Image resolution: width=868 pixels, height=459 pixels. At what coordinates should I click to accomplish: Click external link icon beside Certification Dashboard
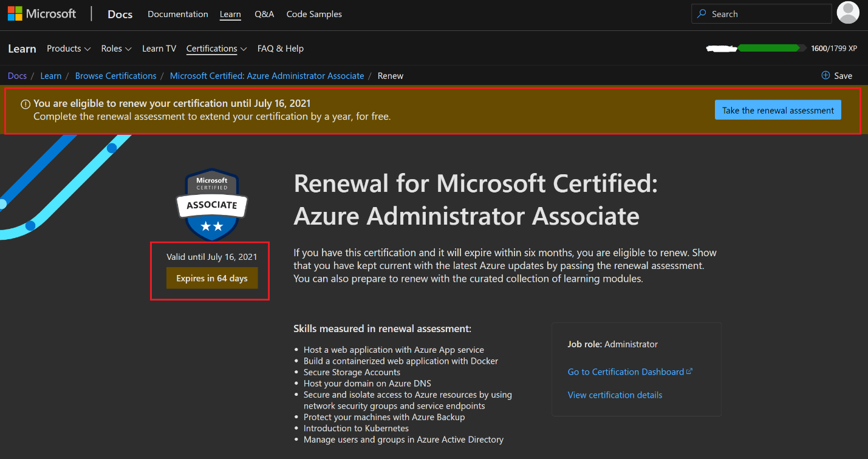point(689,372)
